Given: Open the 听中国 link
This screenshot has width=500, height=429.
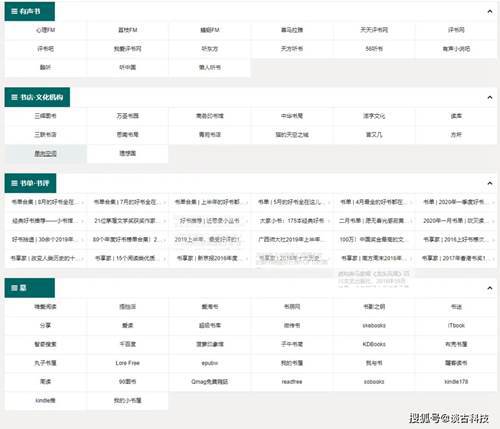Looking at the screenshot, I should pyautogui.click(x=128, y=67).
